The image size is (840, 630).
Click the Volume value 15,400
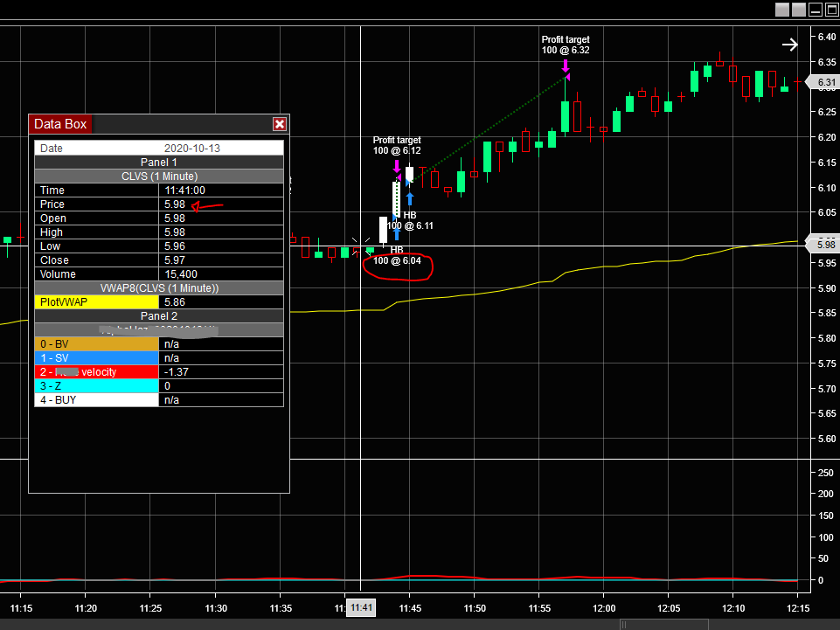(x=181, y=273)
